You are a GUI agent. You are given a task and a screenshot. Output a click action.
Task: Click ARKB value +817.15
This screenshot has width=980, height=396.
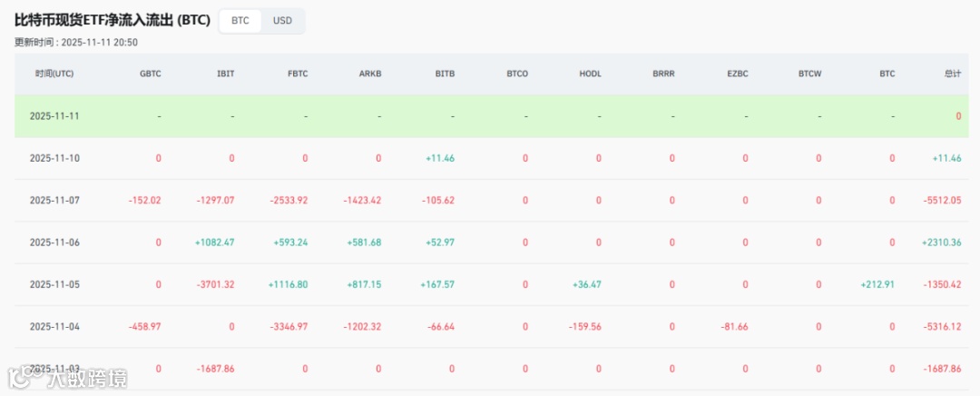364,284
